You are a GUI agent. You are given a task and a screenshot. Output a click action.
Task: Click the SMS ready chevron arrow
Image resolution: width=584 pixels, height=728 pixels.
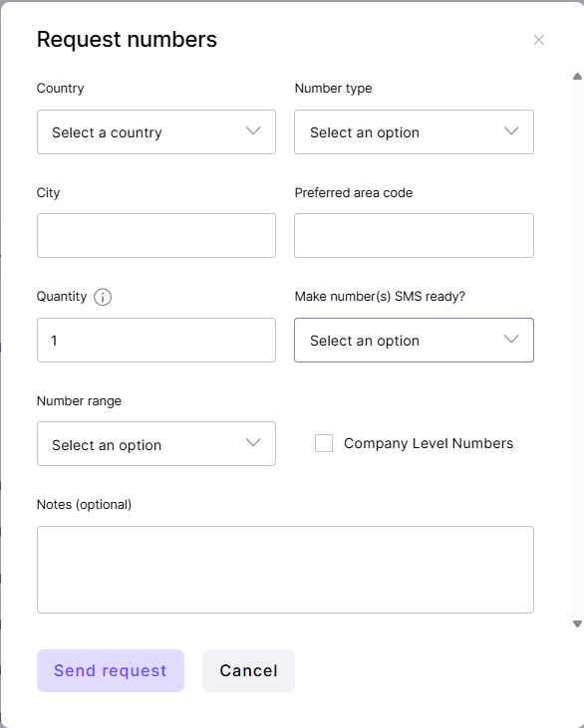pyautogui.click(x=511, y=339)
